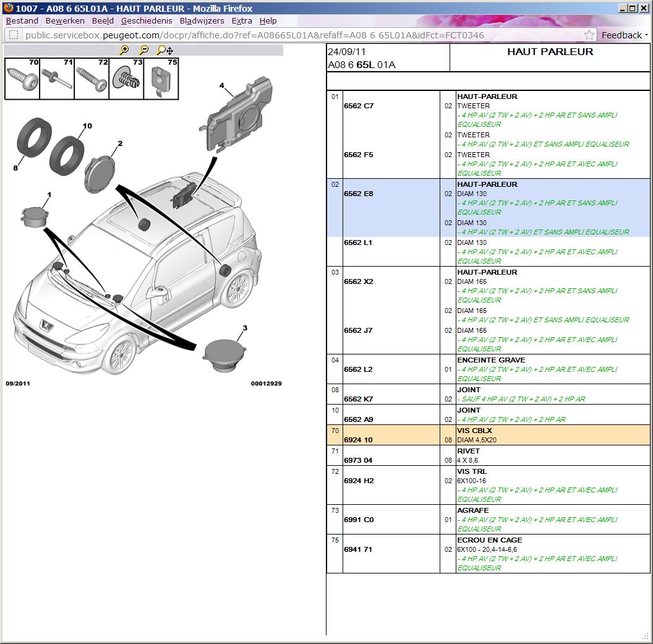Click the page identity icon in address bar

[x=14, y=35]
